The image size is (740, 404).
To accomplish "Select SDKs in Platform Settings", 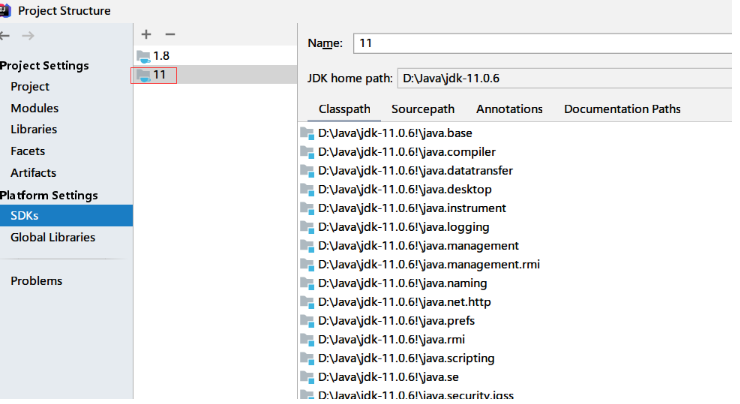I will click(66, 216).
